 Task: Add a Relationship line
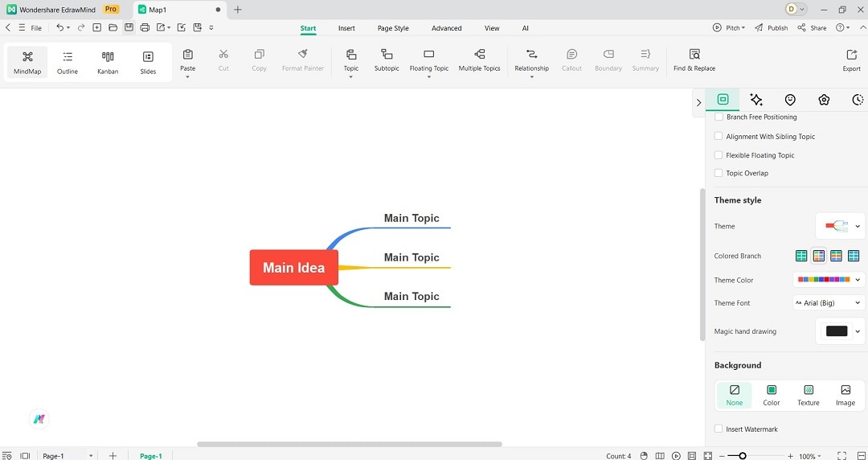pyautogui.click(x=531, y=60)
